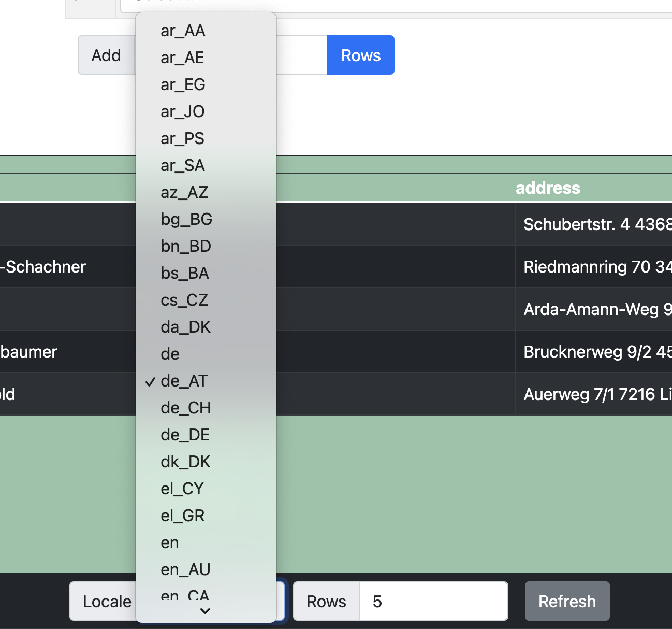
Task: Choose ar_EG from the locale list
Action: pos(183,85)
